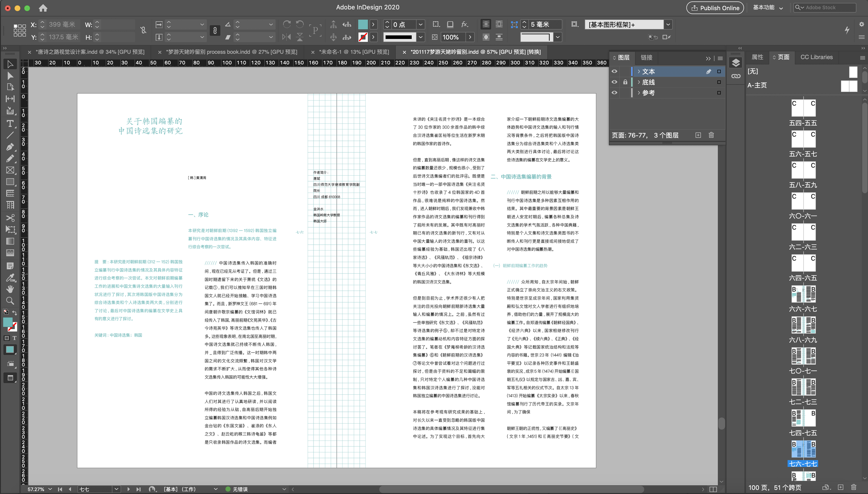Delete selected layer with trash icon
This screenshot has height=494, width=868.
pos(711,135)
